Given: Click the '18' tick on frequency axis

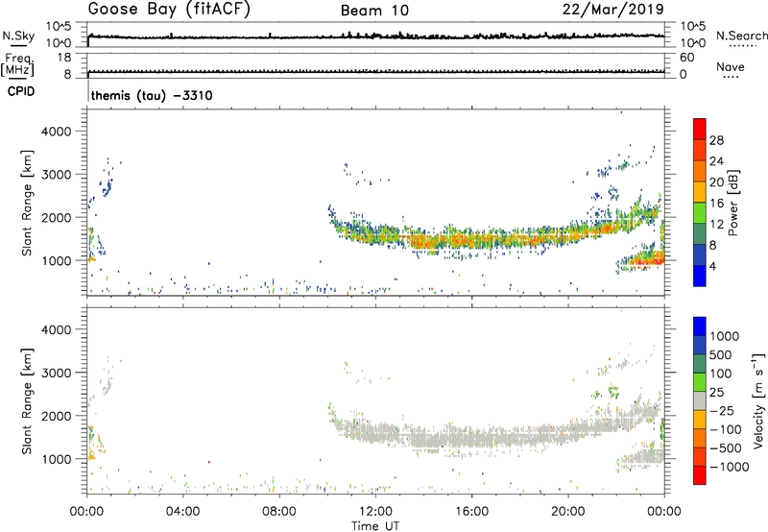Looking at the screenshot, I should click(65, 58).
